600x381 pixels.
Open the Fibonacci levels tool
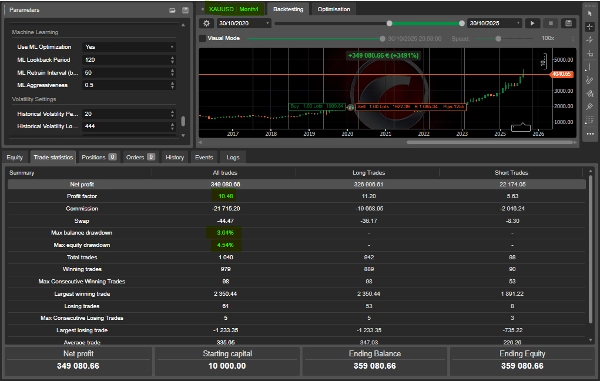click(x=590, y=120)
